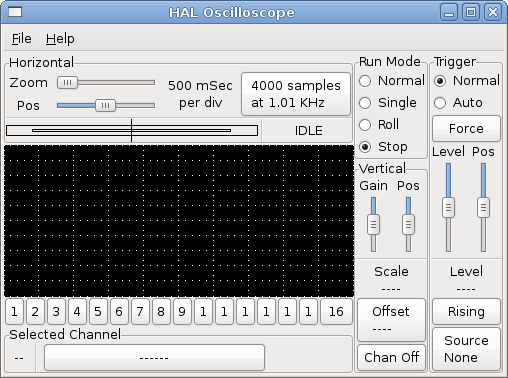Select channel 6 button
The image size is (508, 378).
point(119,312)
